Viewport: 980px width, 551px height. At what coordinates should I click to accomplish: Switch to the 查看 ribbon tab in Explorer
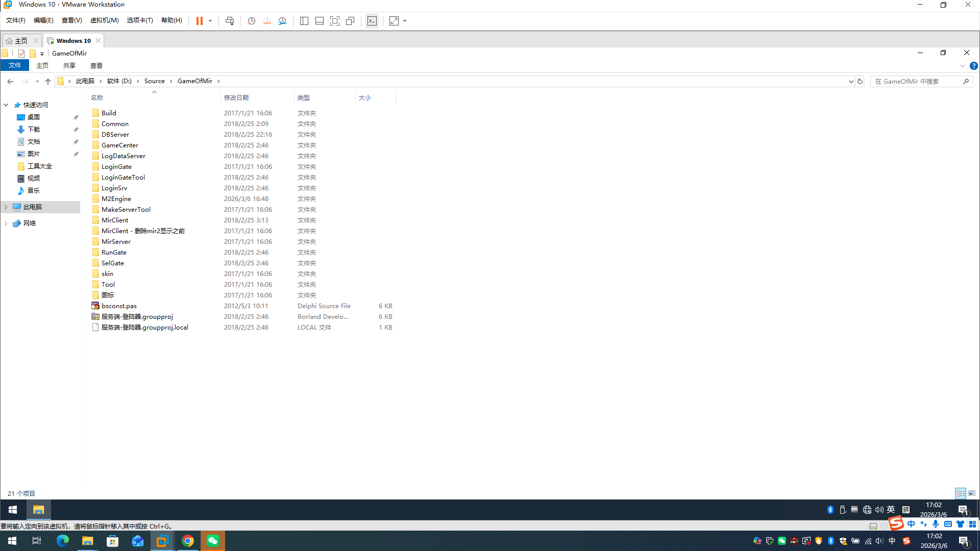pyautogui.click(x=96, y=65)
